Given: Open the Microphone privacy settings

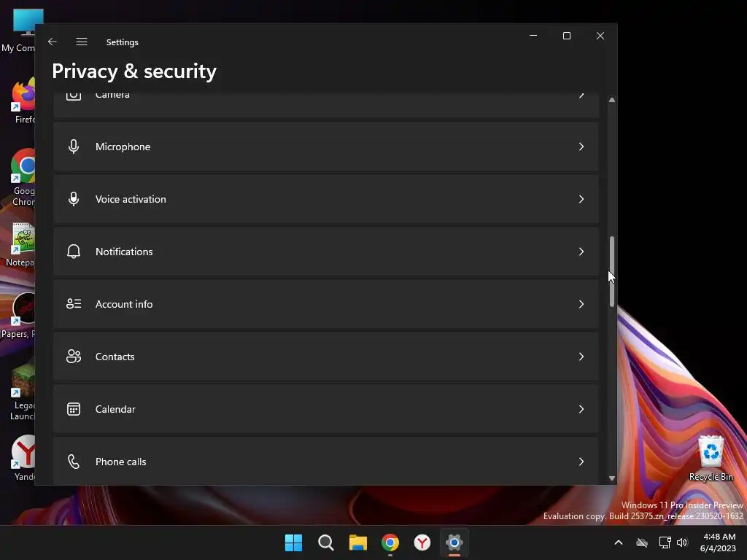Looking at the screenshot, I should (x=326, y=147).
